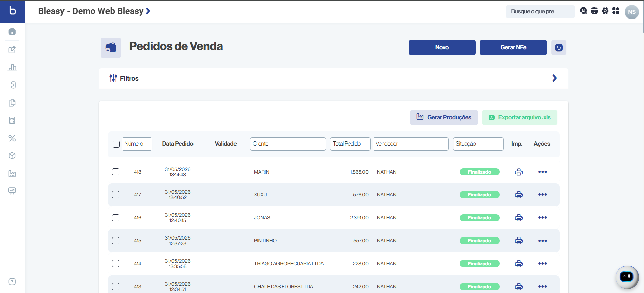644x293 pixels.
Task: Print order 415 for PINTINHO
Action: [519, 241]
